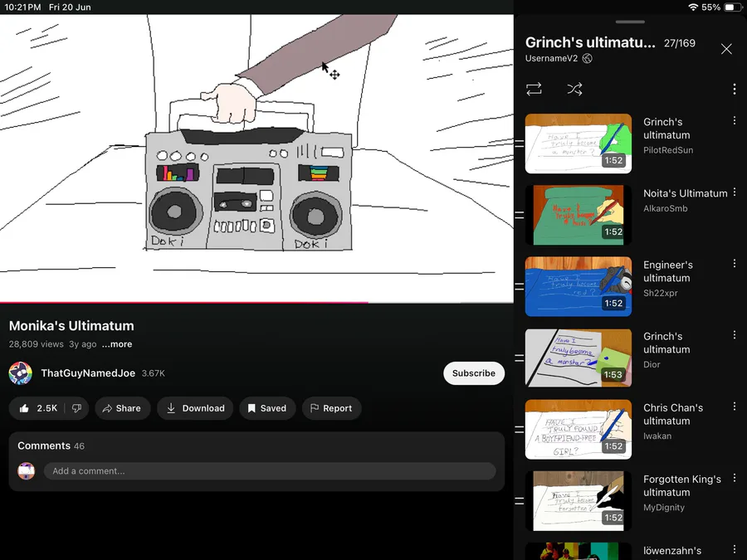
Task: Toggle the Saved bookmark button
Action: tap(267, 408)
